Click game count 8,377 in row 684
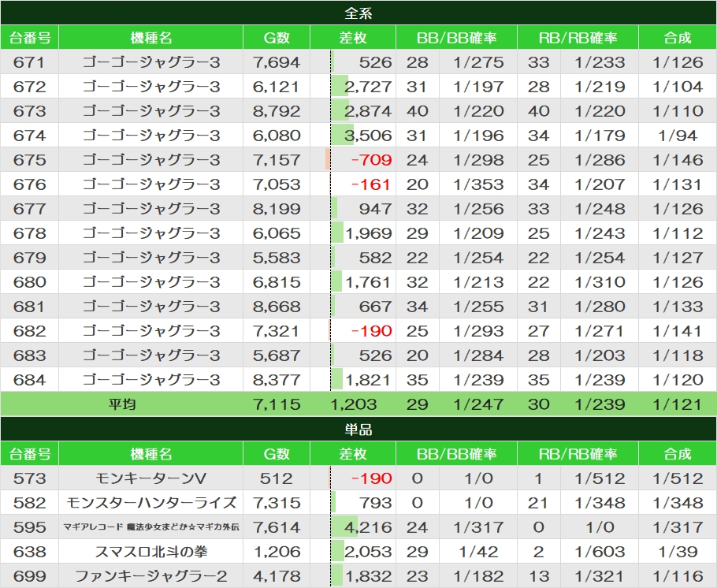This screenshot has width=717, height=588. coord(277,380)
